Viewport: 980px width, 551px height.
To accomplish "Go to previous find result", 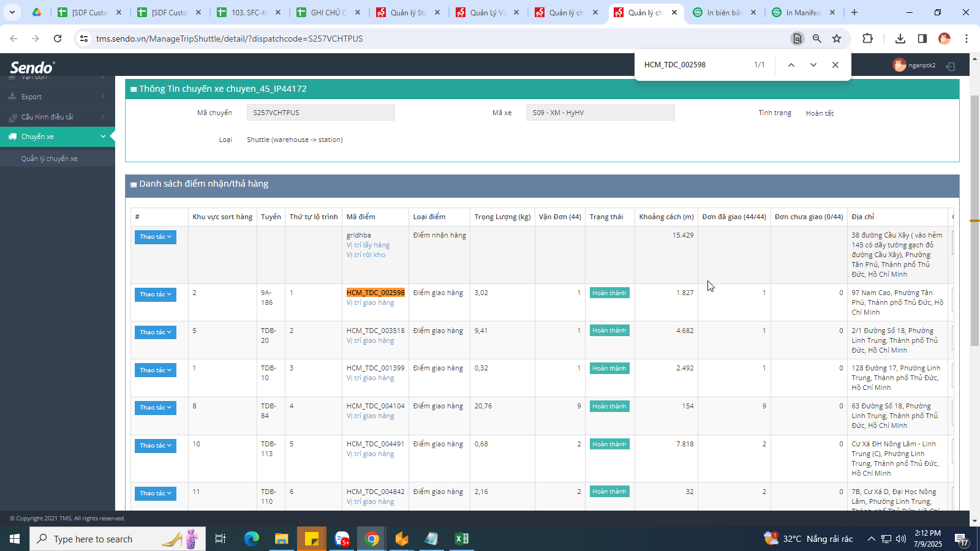I will click(x=791, y=65).
